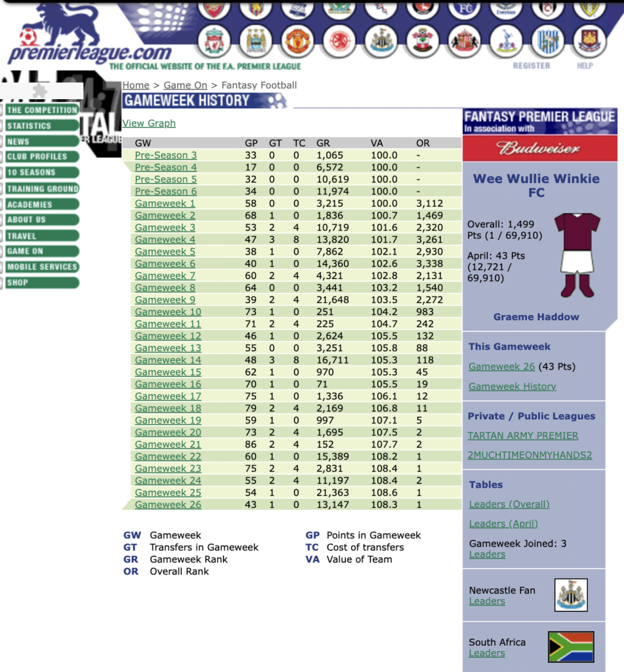This screenshot has height=672, width=624.
Task: Go to Home via the breadcrumb
Action: pyautogui.click(x=136, y=85)
